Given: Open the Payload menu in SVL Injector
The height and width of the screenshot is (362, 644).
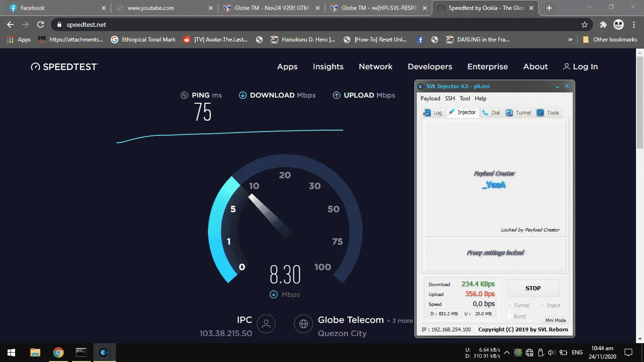Looking at the screenshot, I should pyautogui.click(x=430, y=99).
